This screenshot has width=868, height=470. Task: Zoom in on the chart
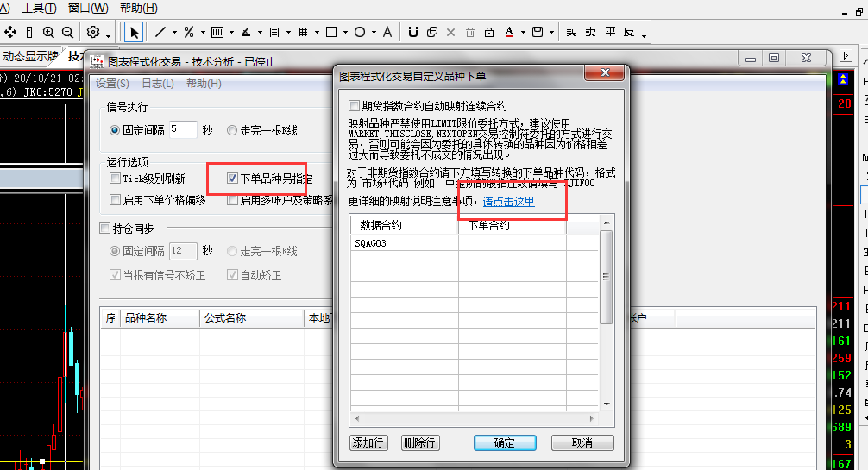point(48,32)
